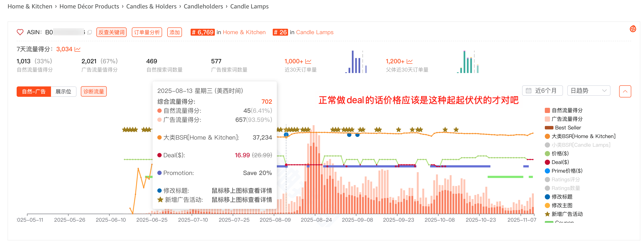Click the copy ASIN icon
The height and width of the screenshot is (245, 644).
coord(90,32)
